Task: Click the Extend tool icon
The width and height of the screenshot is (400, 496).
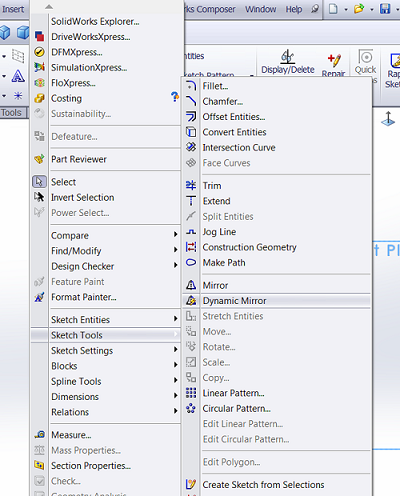Action: click(x=191, y=201)
